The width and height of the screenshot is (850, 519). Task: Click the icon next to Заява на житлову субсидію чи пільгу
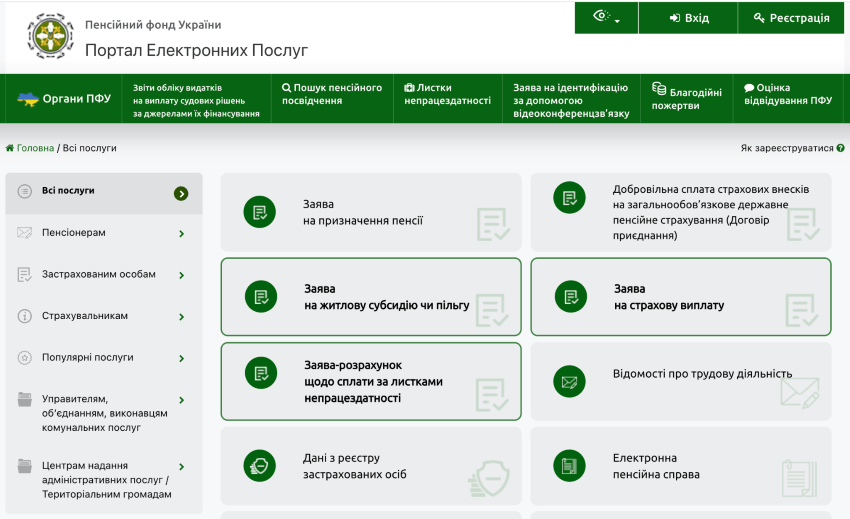coord(261,297)
